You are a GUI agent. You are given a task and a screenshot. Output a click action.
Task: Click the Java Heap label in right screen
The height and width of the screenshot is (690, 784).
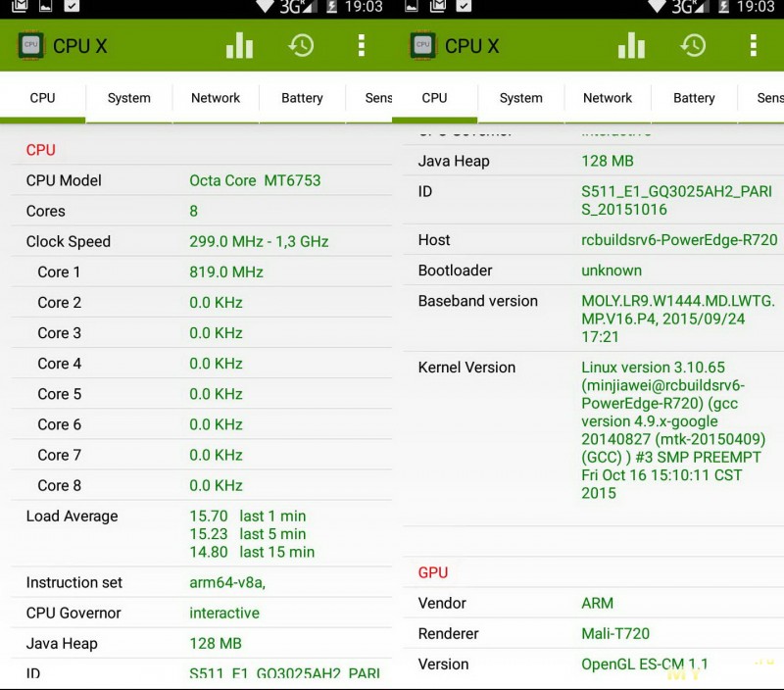pyautogui.click(x=454, y=161)
